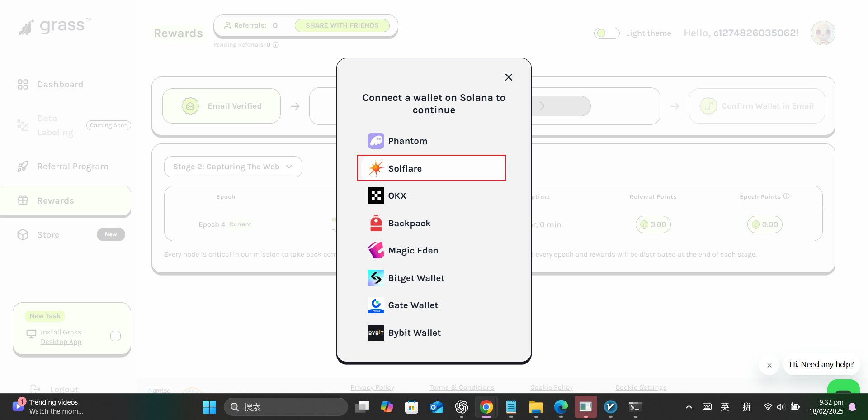Click the Referrals count label

(x=251, y=25)
